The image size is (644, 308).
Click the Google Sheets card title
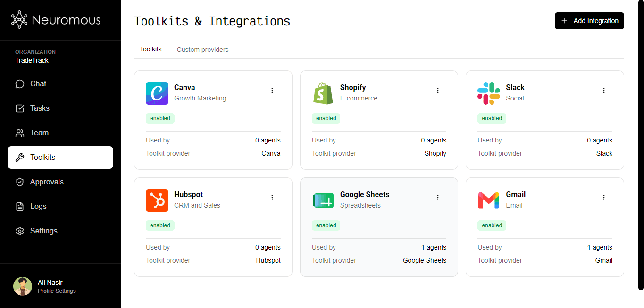365,194
